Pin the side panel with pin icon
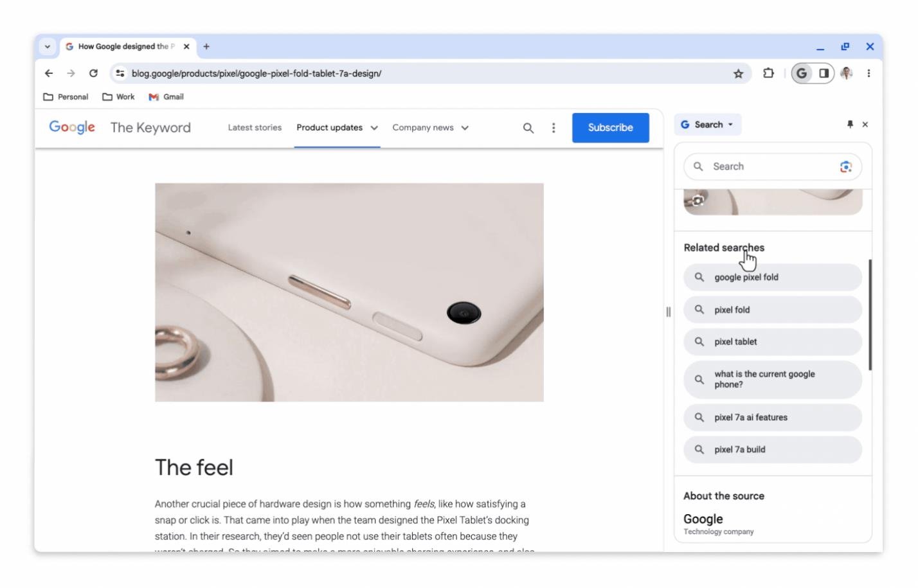 [x=850, y=125]
